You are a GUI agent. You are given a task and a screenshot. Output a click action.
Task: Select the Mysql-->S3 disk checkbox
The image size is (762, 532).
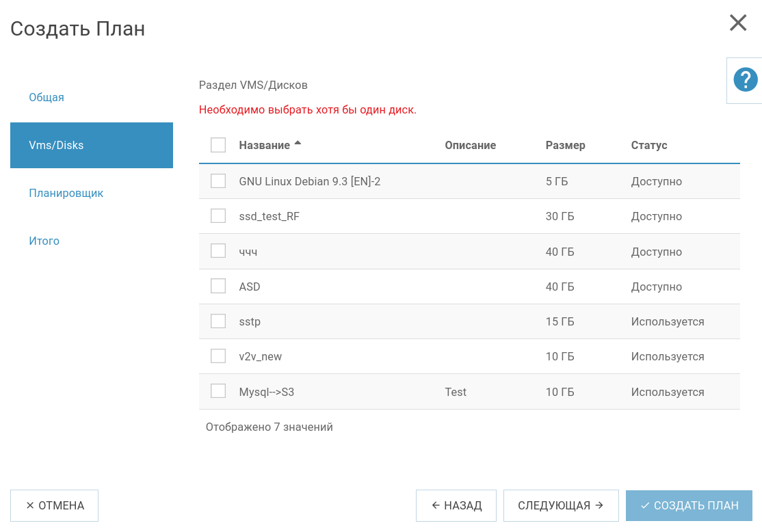pyautogui.click(x=218, y=391)
